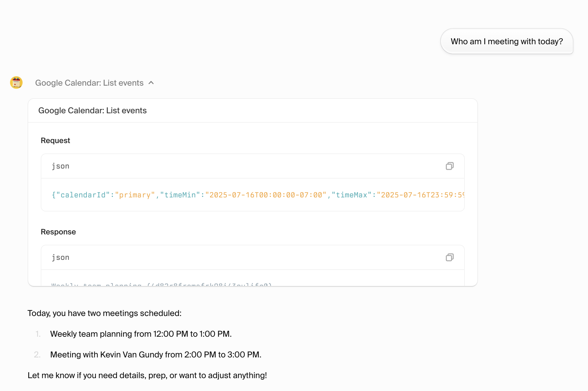Viewport: 588px width, 391px height.
Task: Click 'Today, you have two meetings scheduled' text
Action: pyautogui.click(x=104, y=313)
